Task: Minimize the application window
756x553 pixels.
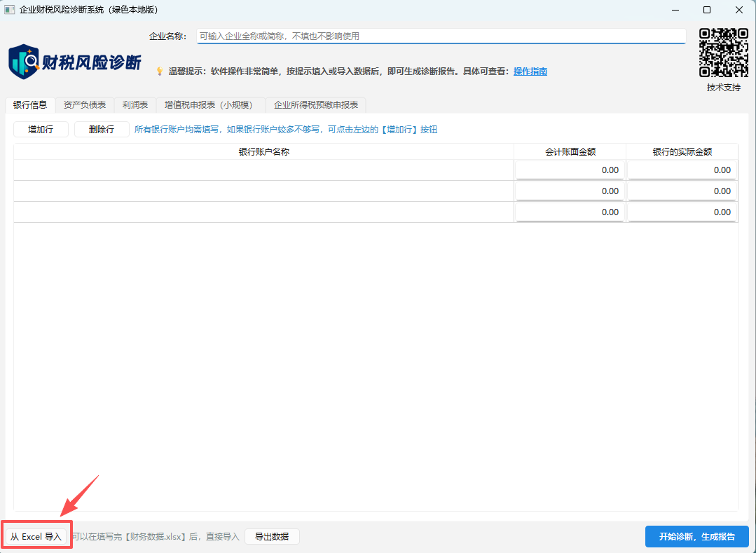Action: coord(675,10)
